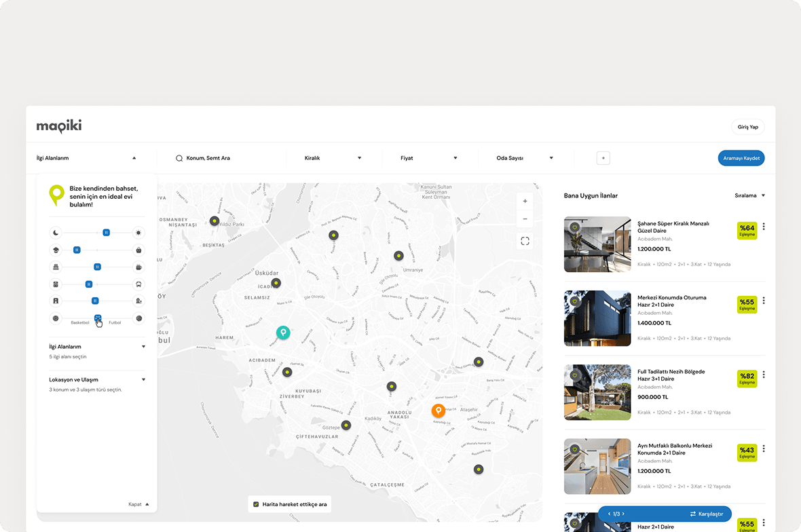The height and width of the screenshot is (532, 801).
Task: Enable the 'Harita hareket ettikçe ara' checkbox
Action: click(x=257, y=504)
